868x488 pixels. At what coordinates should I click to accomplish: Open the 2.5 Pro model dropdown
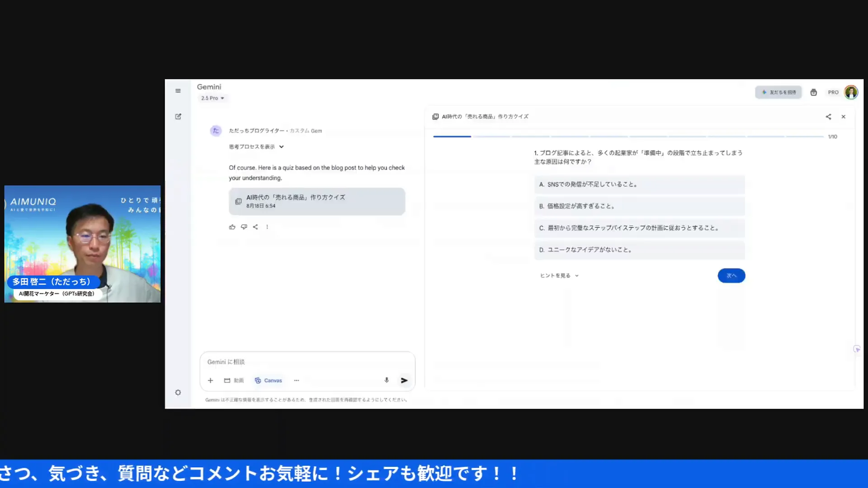[x=212, y=98]
